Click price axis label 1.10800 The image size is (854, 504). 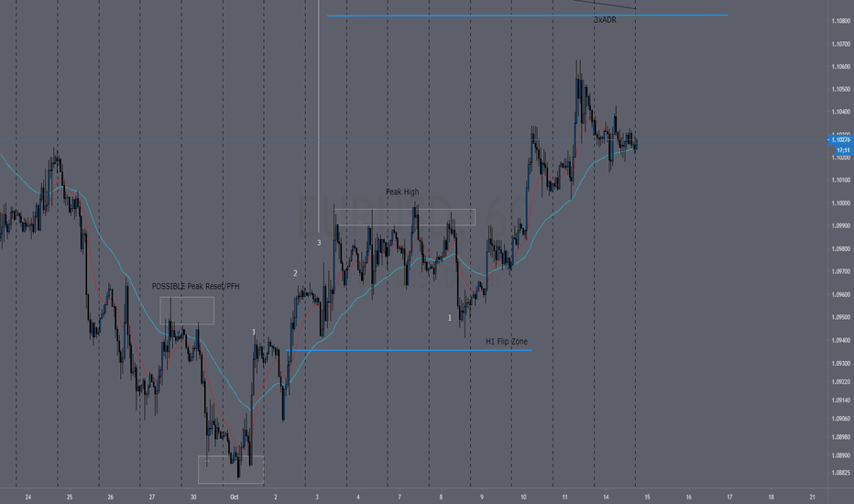(841, 21)
